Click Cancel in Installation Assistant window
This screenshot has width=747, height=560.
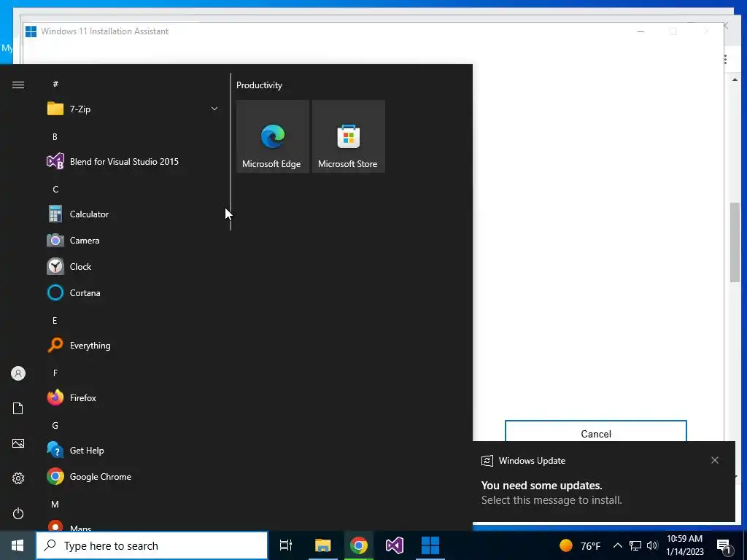[x=595, y=431]
